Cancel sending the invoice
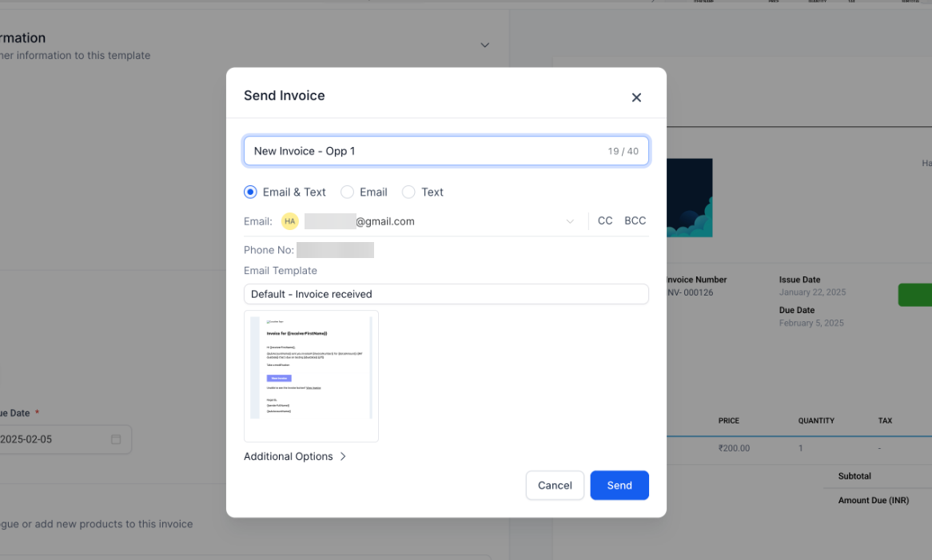Viewport: 932px width, 560px height. tap(555, 485)
